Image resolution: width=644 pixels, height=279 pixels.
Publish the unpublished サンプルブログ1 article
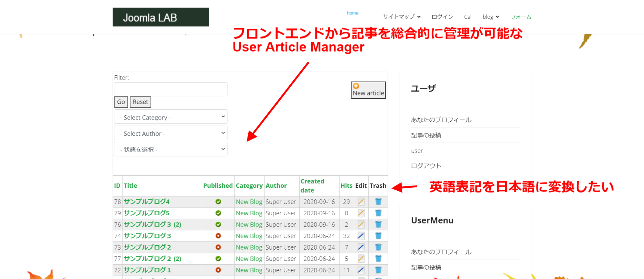pyautogui.click(x=218, y=270)
